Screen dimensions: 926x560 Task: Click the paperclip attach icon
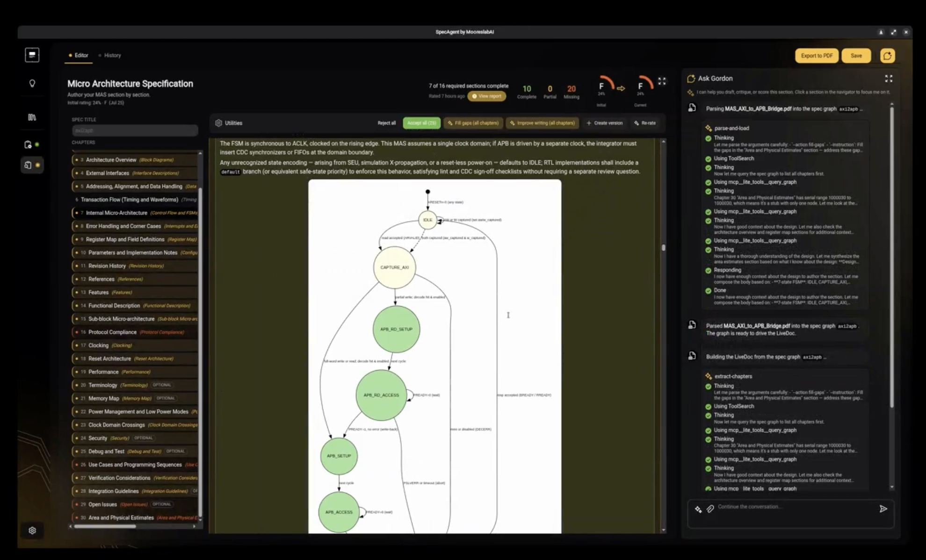point(710,509)
